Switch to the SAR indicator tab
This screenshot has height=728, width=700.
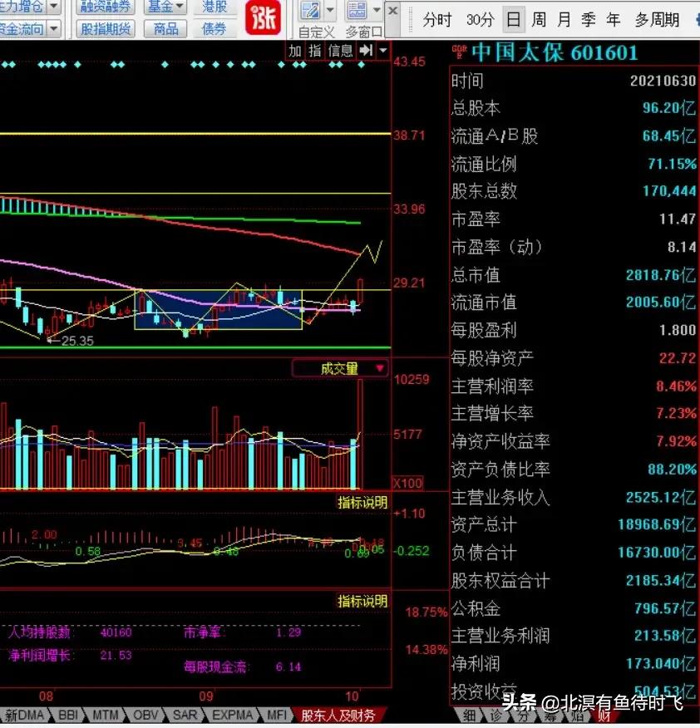185,716
